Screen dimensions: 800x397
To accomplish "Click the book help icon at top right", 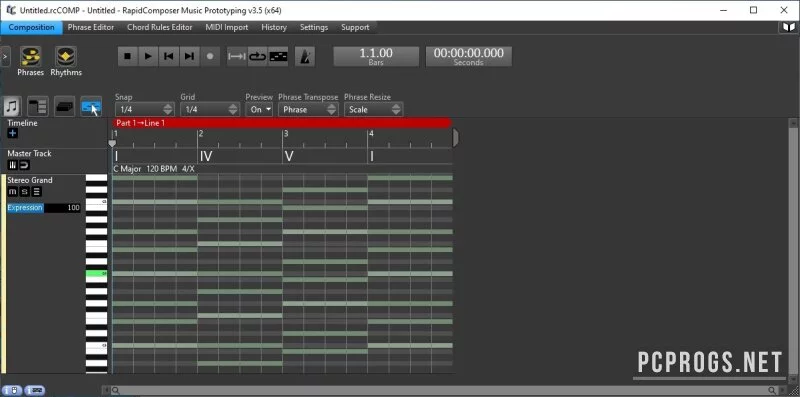I will point(789,27).
